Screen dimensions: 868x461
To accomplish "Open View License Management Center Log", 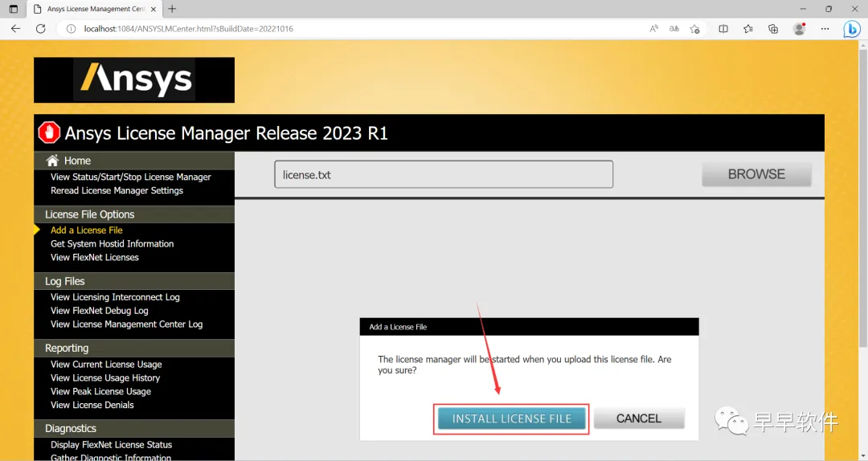I will coord(126,324).
